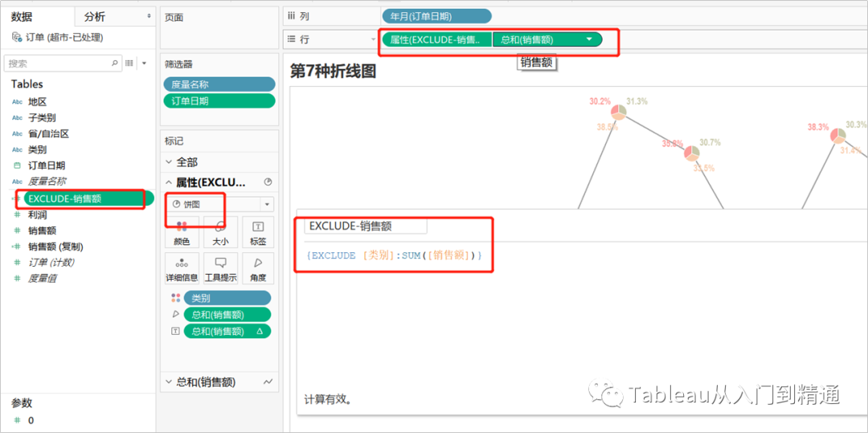Click the 计算有效。 status text
868x433 pixels.
328,398
